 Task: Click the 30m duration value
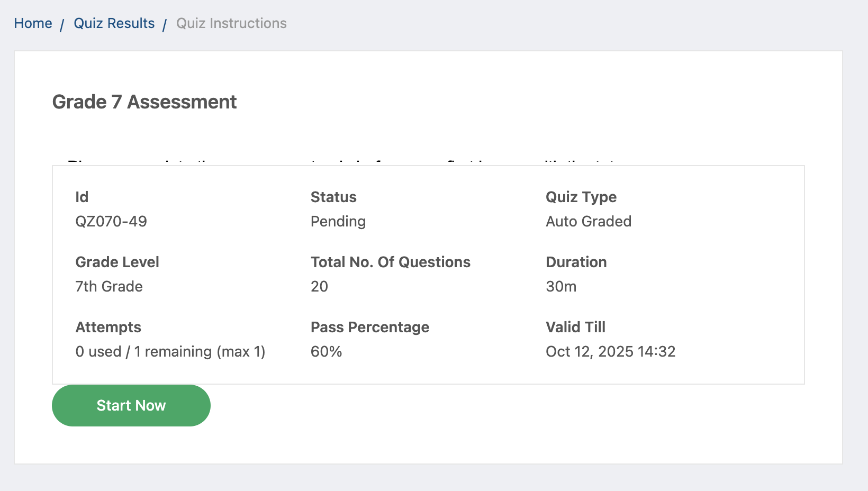pos(560,286)
